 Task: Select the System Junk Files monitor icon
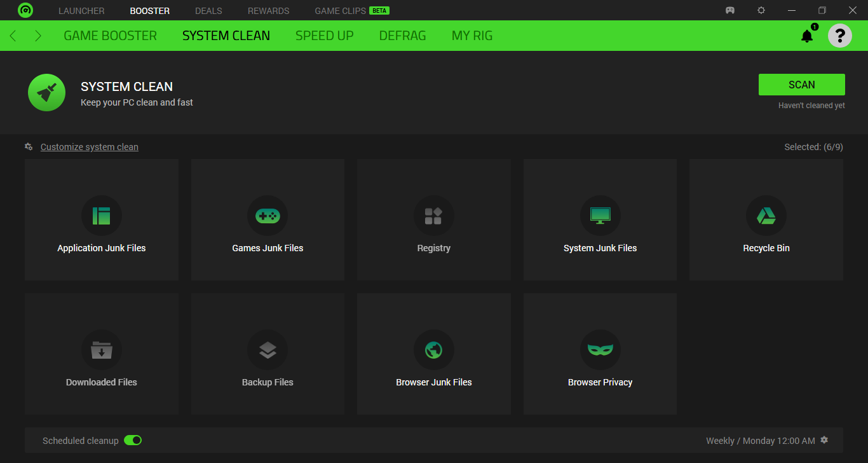[x=600, y=216]
